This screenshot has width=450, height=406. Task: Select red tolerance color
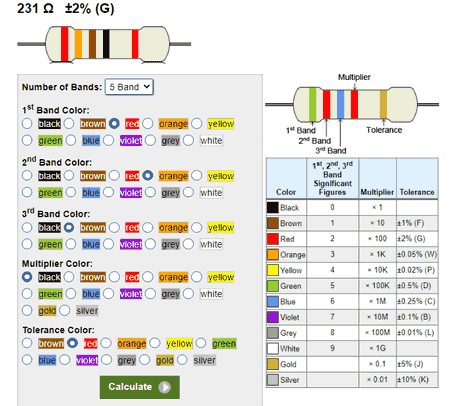[72, 343]
